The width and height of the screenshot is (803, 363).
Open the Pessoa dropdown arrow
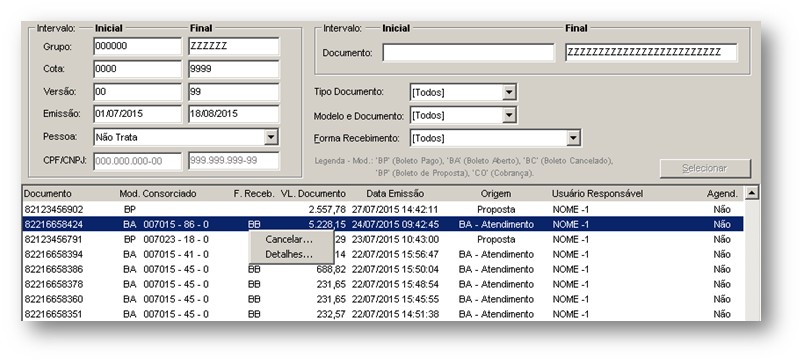click(x=271, y=137)
